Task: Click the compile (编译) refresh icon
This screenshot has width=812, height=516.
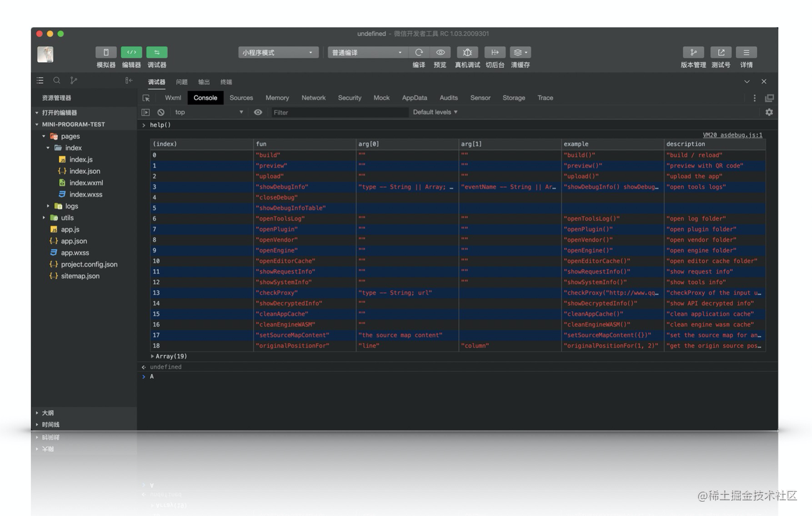Action: 419,53
